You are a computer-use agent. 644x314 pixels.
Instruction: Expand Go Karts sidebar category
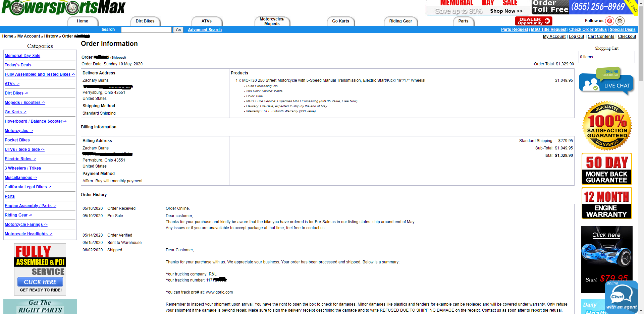pyautogui.click(x=15, y=112)
